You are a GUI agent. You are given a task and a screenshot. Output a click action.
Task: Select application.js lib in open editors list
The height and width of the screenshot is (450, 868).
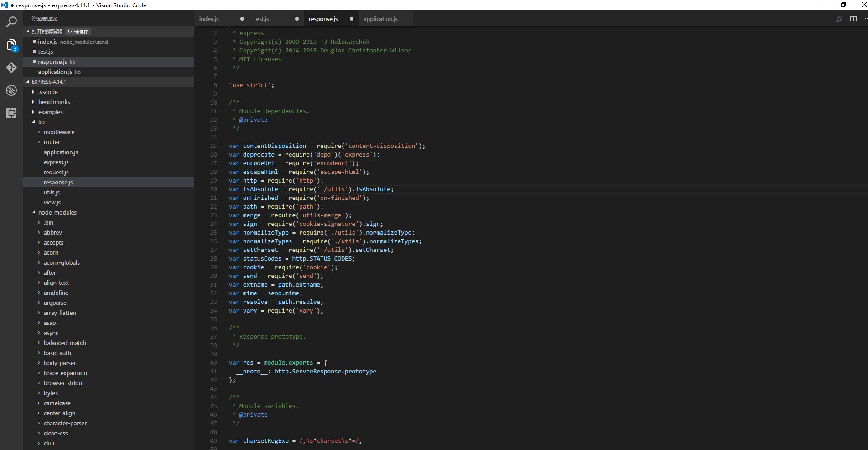(x=109, y=72)
